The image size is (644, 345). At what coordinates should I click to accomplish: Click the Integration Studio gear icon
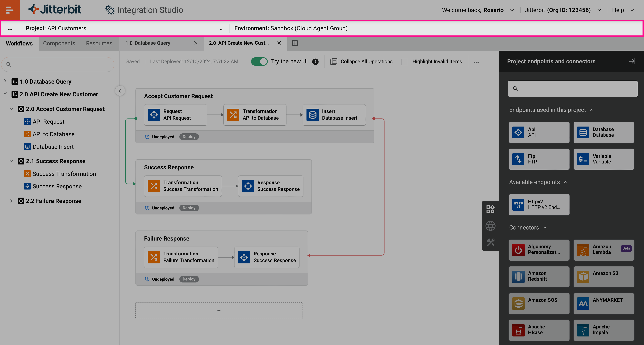[110, 10]
